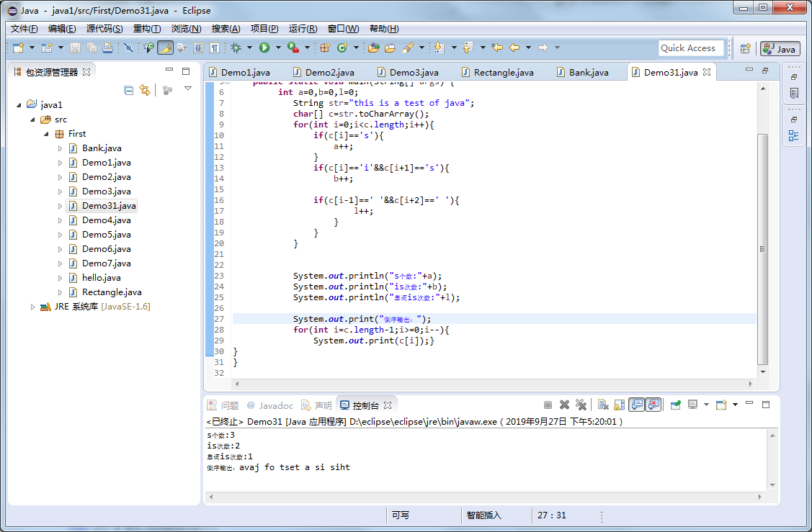Click the Open Console icon

[x=721, y=405]
